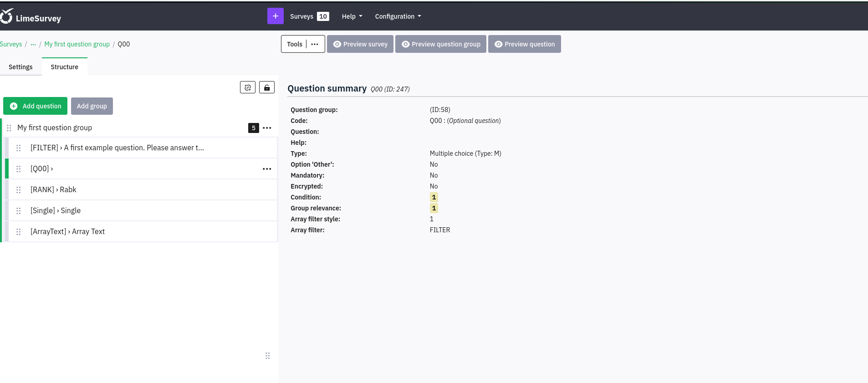Open the Help dropdown menu
Viewport: 868px width, 383px height.
(x=352, y=16)
